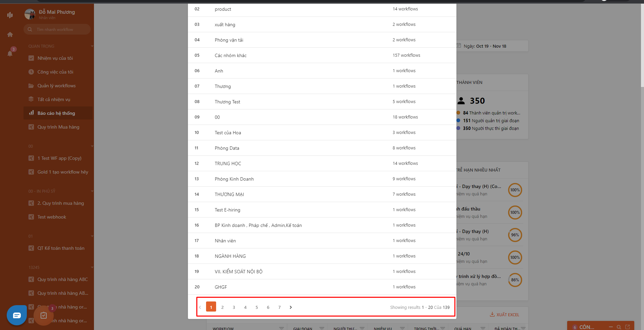644x330 pixels.
Task: Click workflow icon beside 'Quy trình nhà hàng ABC'
Action: click(x=31, y=279)
